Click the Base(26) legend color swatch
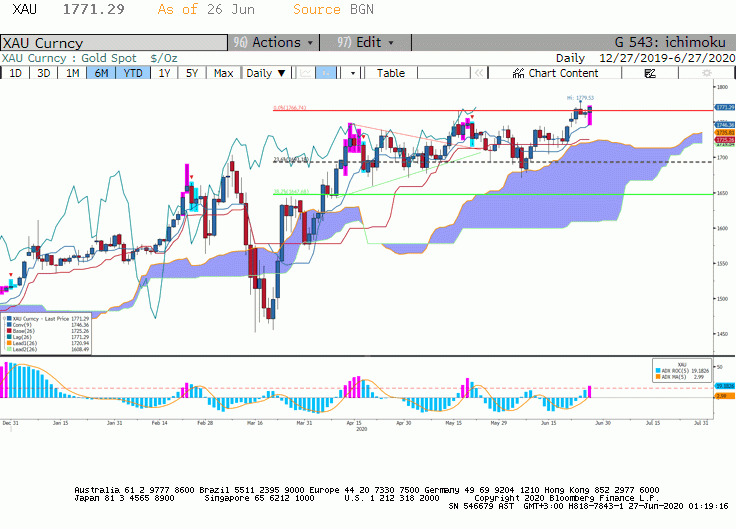Viewport: 736px width, 529px height. click(9, 331)
